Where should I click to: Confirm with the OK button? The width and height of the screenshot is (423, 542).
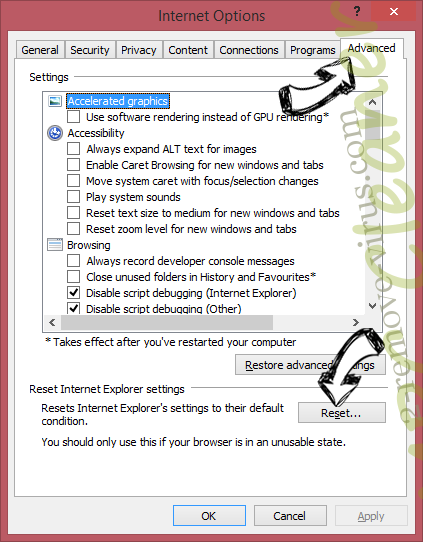pos(209,516)
